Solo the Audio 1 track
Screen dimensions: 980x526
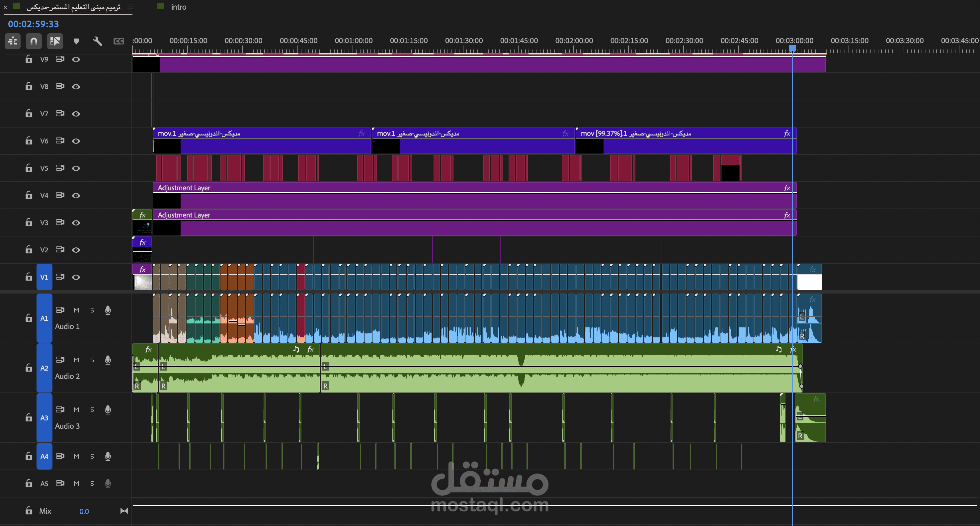point(92,310)
